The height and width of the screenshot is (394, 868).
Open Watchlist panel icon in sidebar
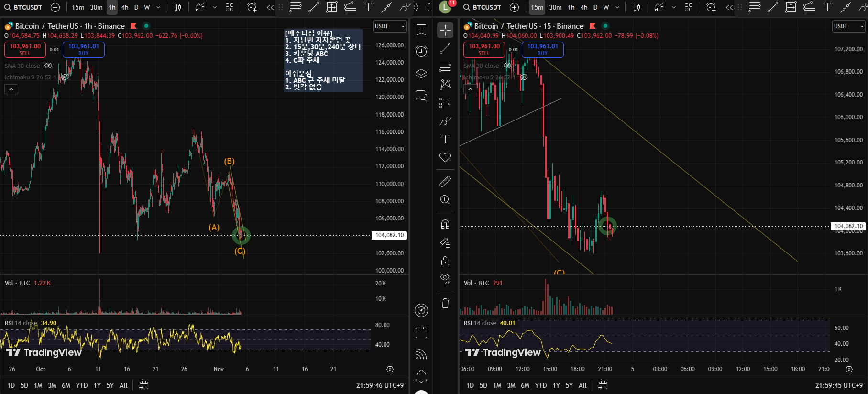click(x=421, y=30)
